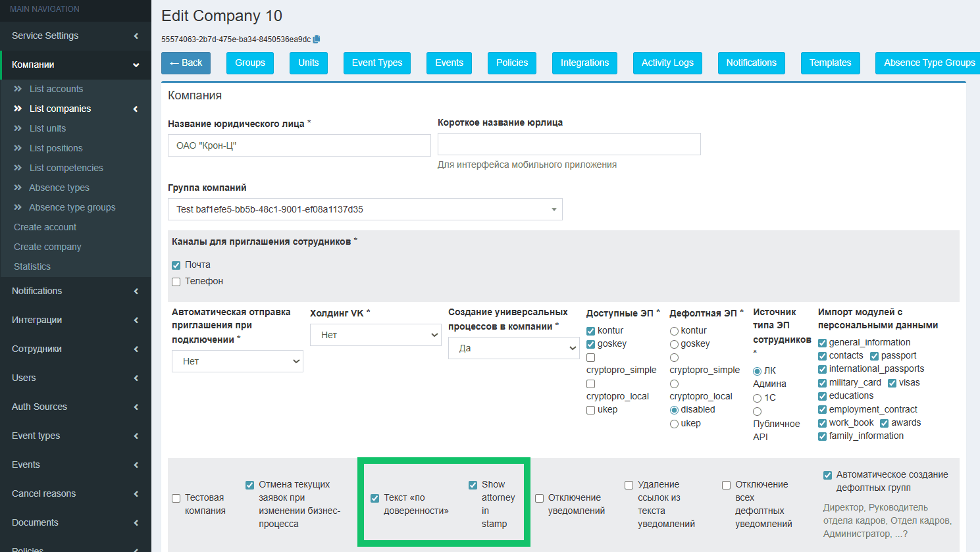The width and height of the screenshot is (980, 552).
Task: Click the double-chevron icon beside List positions
Action: point(18,148)
